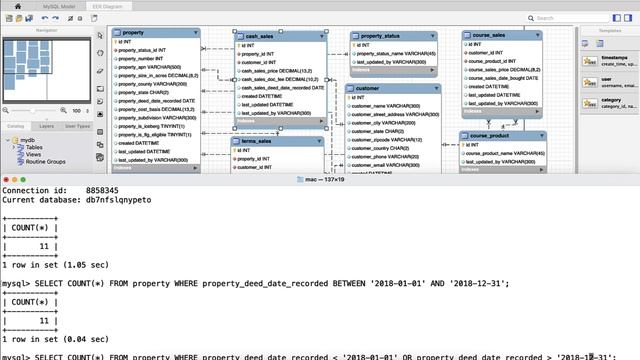Viewport: 640px width, 360px height.
Task: Select the new layer tool
Action: point(100,89)
